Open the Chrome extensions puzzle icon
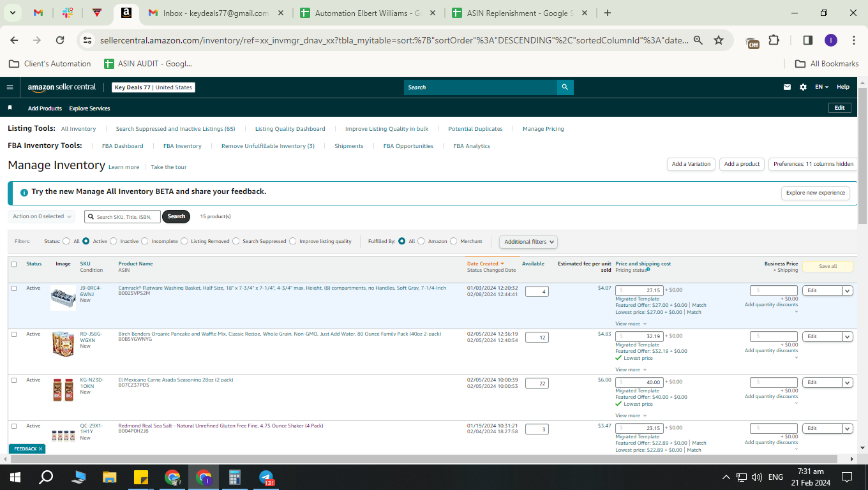This screenshot has height=490, width=868. 774,40
